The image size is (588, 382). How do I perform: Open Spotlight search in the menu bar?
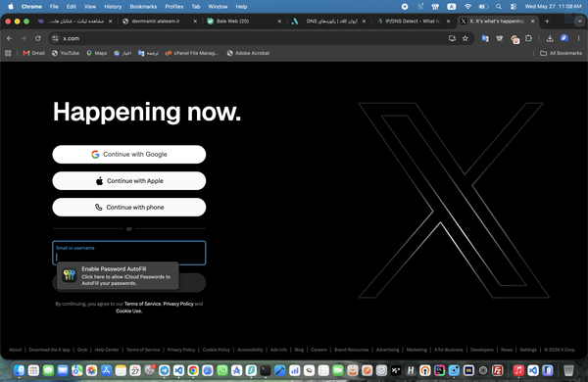[499, 7]
